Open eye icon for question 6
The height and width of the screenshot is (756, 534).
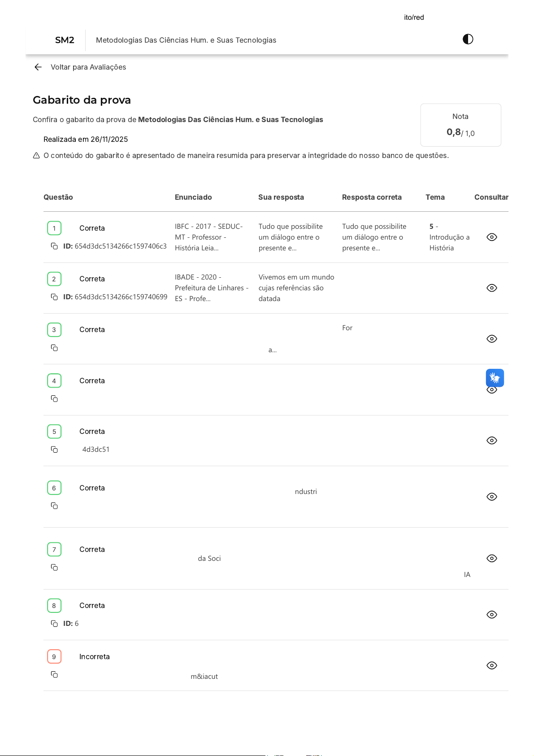pos(491,497)
